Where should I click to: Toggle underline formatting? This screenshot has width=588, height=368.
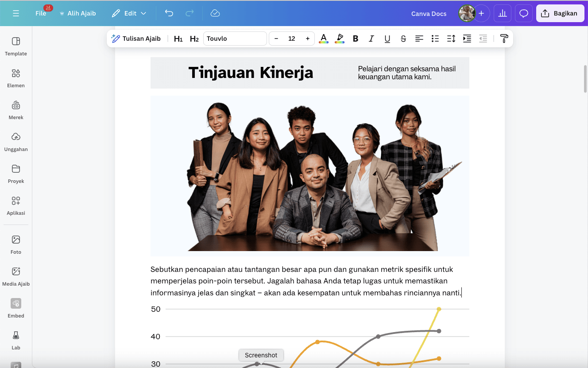pyautogui.click(x=387, y=39)
